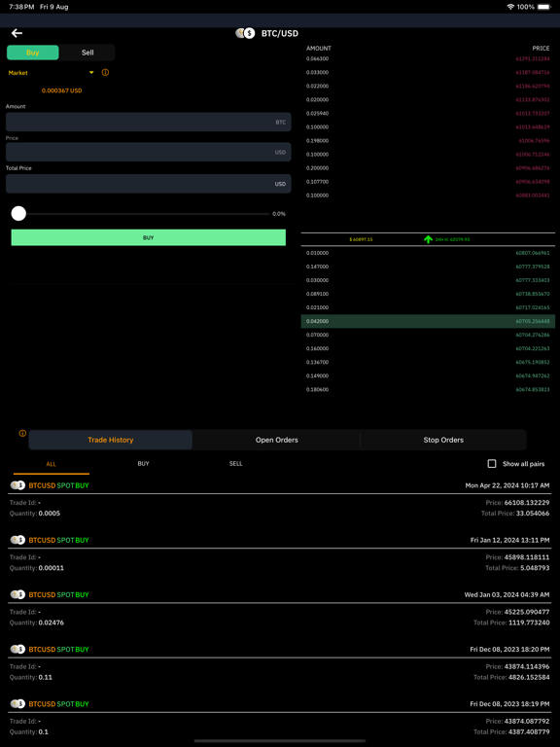Select bid price 60807.066961
Screen dimensions: 560x747
pyautogui.click(x=533, y=253)
